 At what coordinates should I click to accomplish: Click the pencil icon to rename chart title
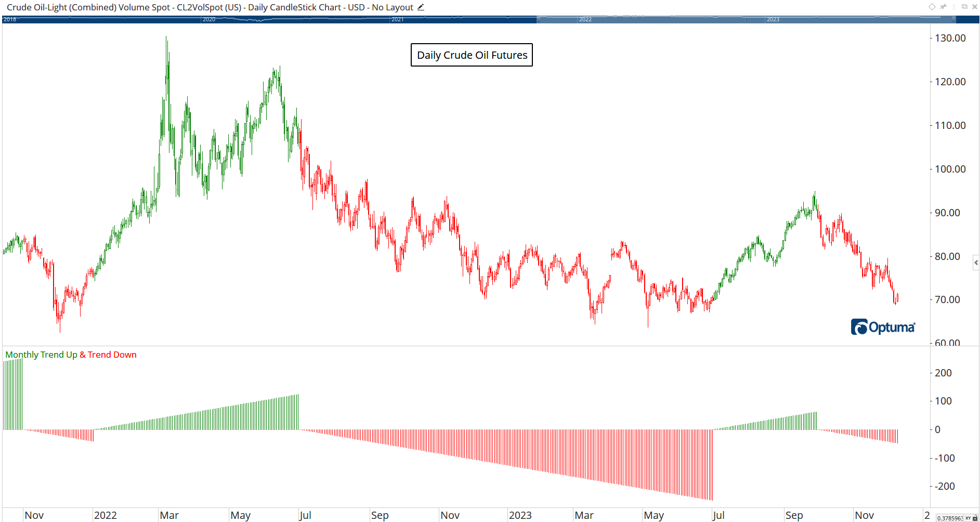[421, 7]
